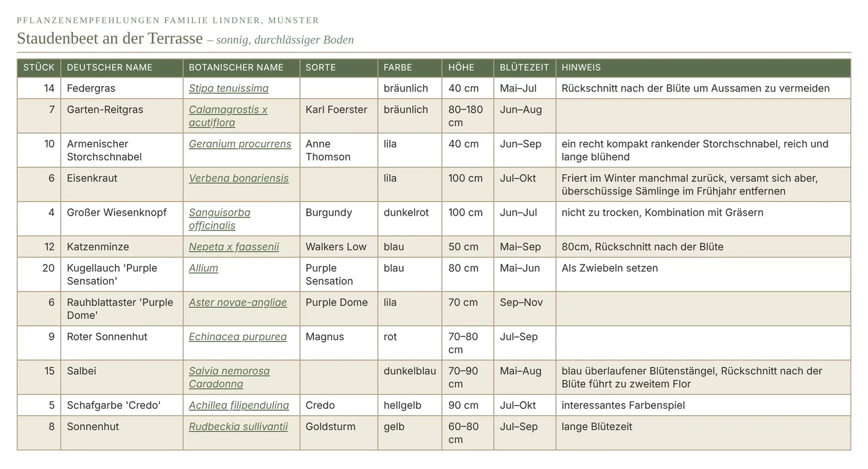Click the FARBE column header
The height and width of the screenshot is (469, 868).
(410, 68)
